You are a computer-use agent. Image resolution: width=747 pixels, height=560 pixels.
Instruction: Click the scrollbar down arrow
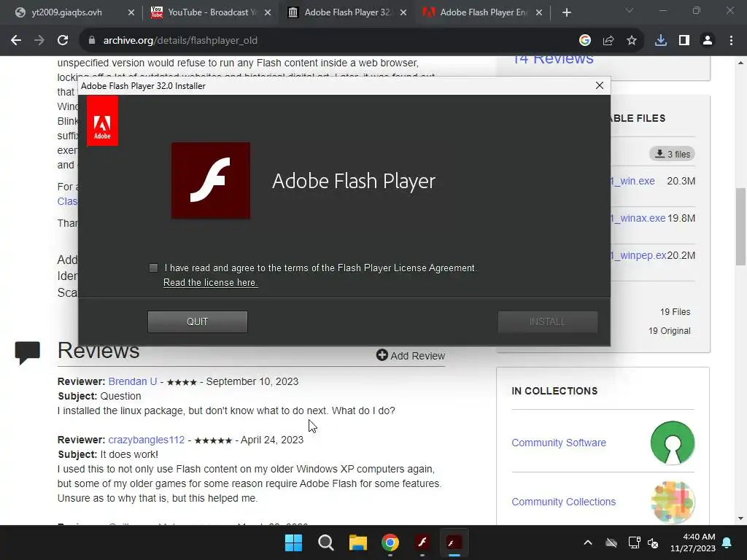pyautogui.click(x=740, y=518)
